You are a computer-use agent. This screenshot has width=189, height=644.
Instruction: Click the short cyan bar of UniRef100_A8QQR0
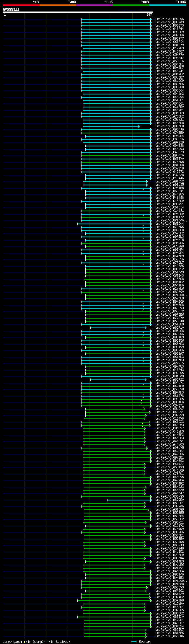[130, 500]
